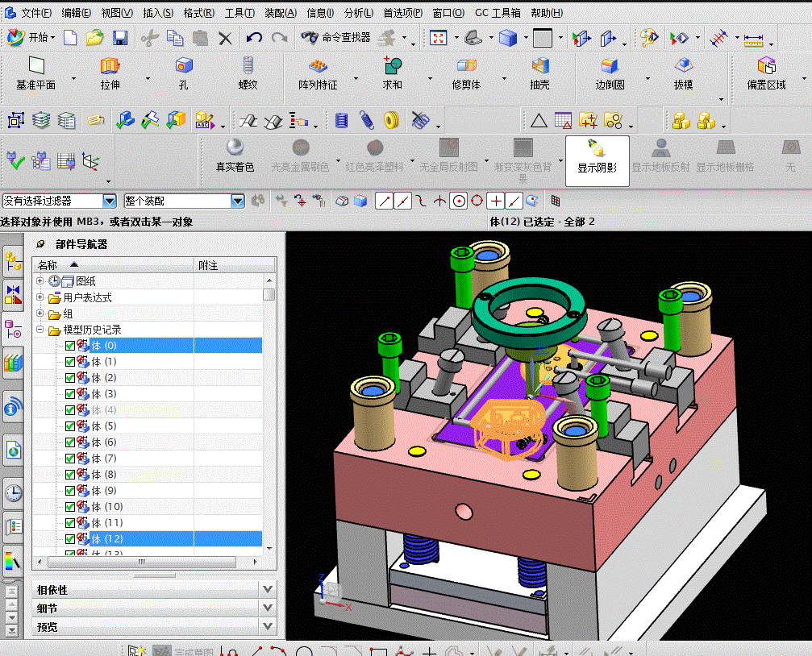Select the Pattern Feature (阵列特征) tool
812x656 pixels.
[318, 73]
